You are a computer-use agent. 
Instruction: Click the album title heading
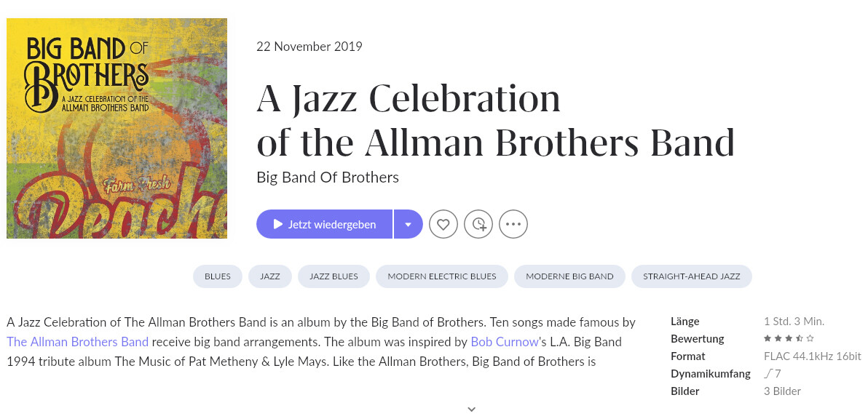(495, 121)
